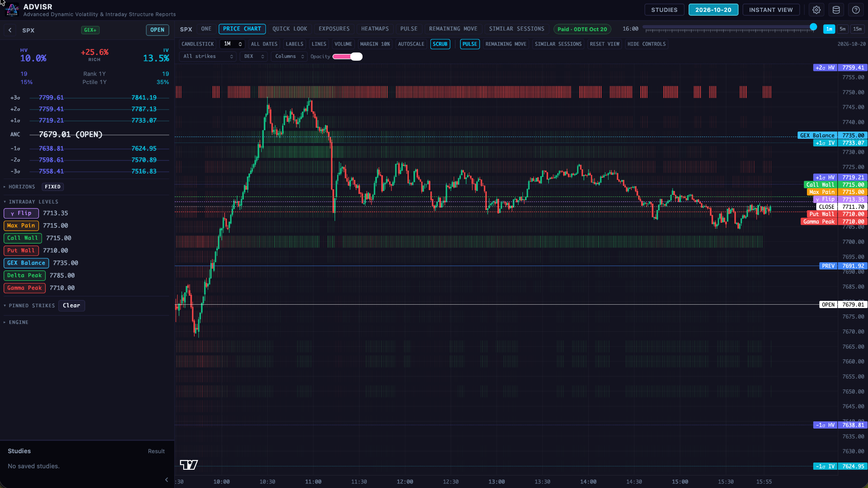868x488 pixels.
Task: Click the γ Flip level badge
Action: pyautogui.click(x=21, y=213)
